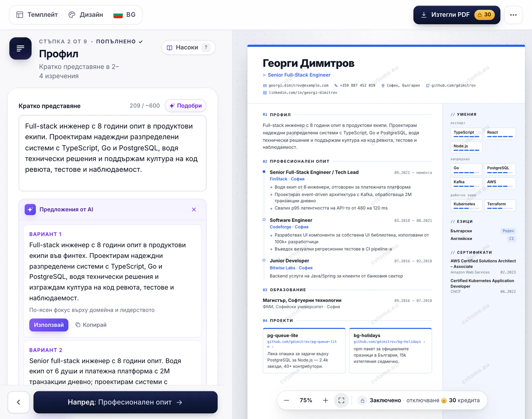Click the Terraform skill level bar
The height and width of the screenshot is (419, 532).
point(500,208)
